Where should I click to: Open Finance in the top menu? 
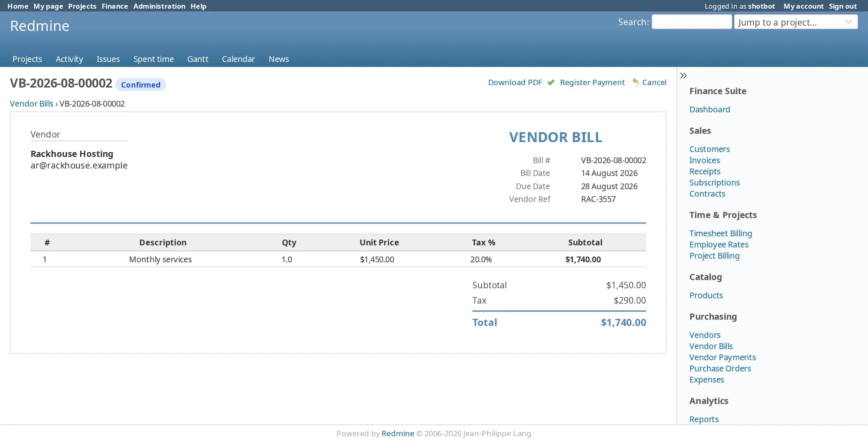point(115,6)
